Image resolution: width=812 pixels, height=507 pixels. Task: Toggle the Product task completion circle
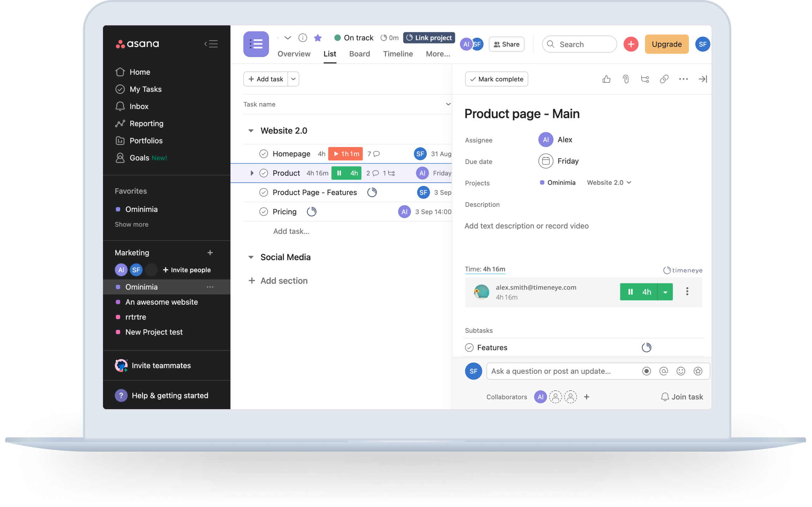coord(264,173)
